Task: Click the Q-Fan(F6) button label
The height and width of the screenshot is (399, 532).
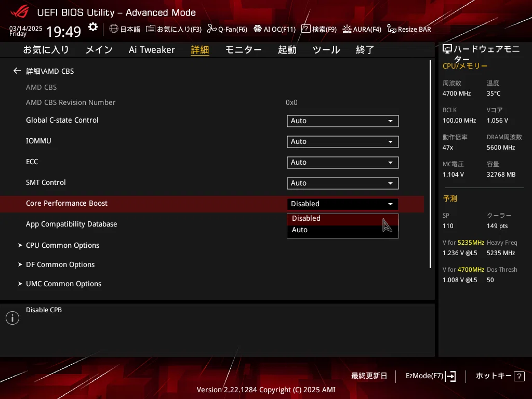Action: tap(233, 29)
